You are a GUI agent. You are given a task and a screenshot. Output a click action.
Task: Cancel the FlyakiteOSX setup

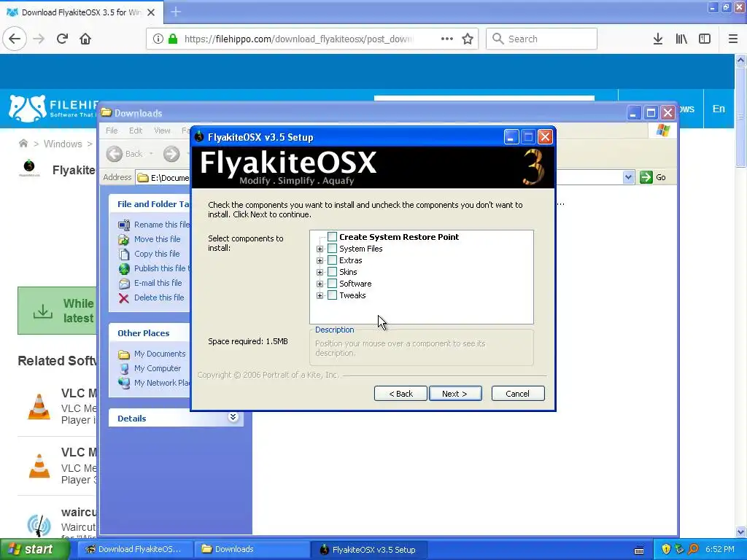[517, 393]
